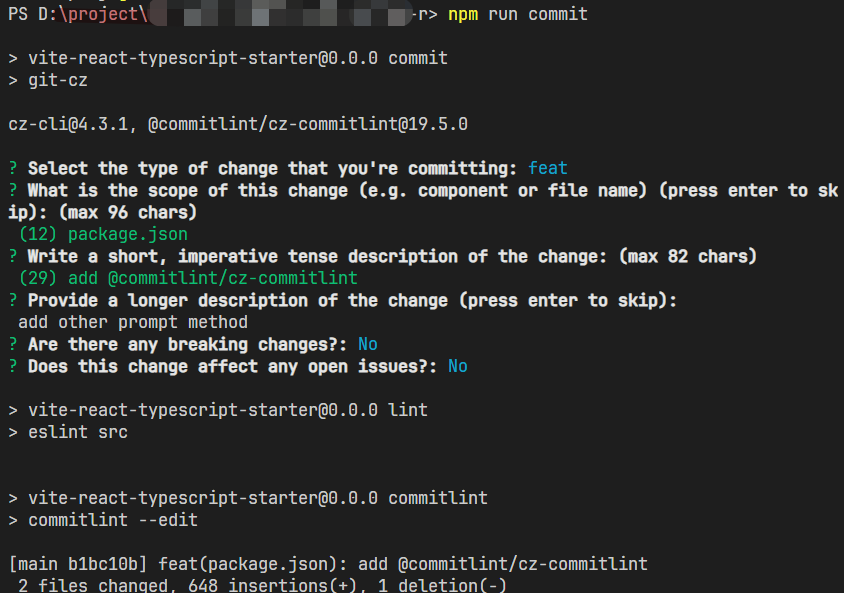
Task: Click the commit hash 'b1bc10b'
Action: [x=103, y=564]
